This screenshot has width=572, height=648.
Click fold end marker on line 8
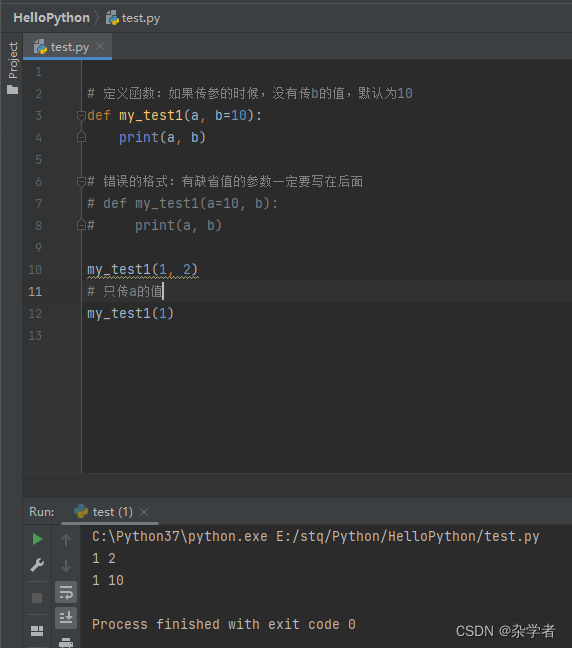point(81,225)
